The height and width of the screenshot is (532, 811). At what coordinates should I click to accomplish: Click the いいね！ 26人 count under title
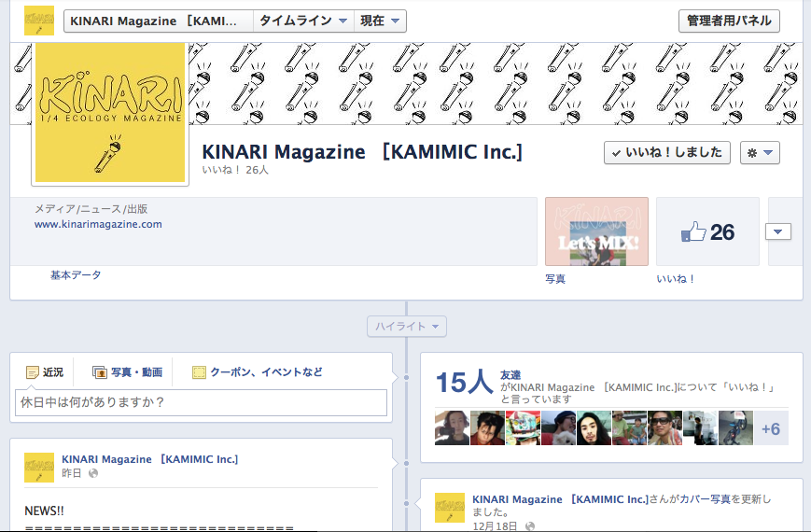click(x=235, y=170)
